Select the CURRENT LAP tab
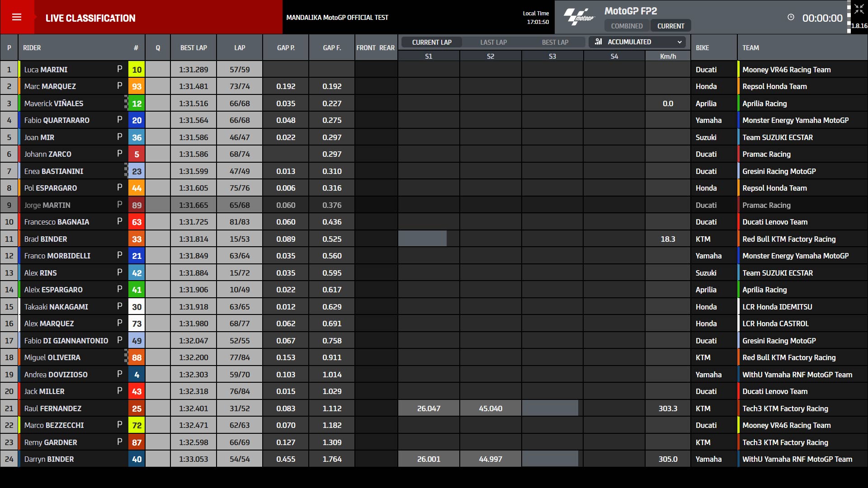Image resolution: width=868 pixels, height=488 pixels. 432,42
